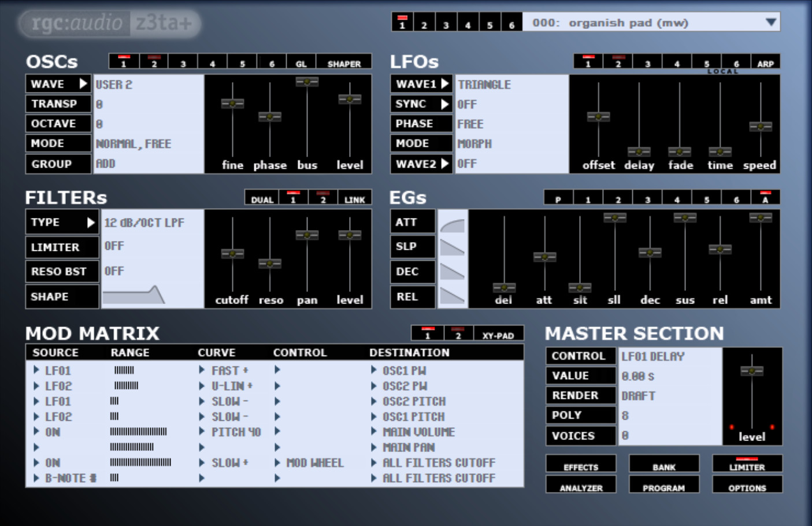Click the PROGRAM button

point(664,484)
